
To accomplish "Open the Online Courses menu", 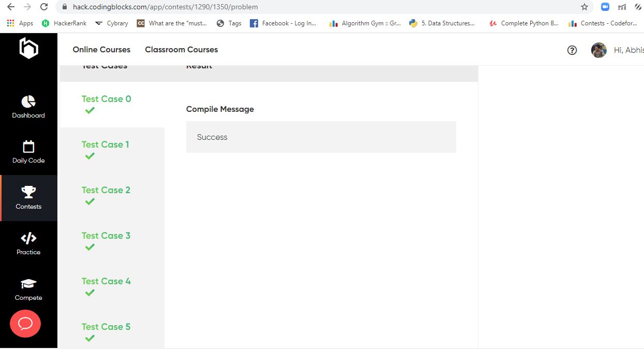I will point(101,50).
